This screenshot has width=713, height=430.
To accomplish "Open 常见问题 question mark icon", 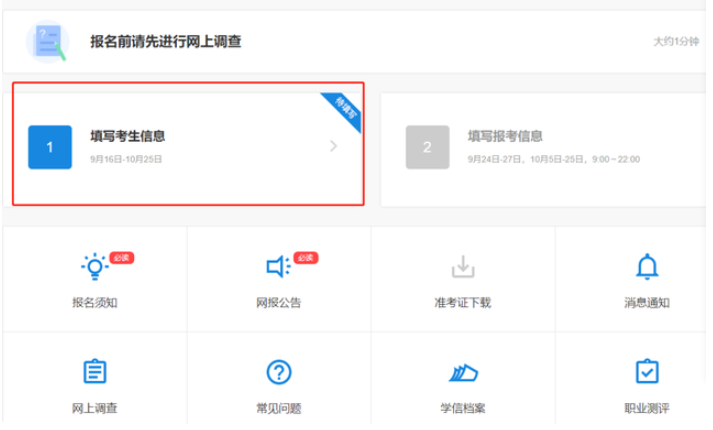I will click(x=279, y=372).
